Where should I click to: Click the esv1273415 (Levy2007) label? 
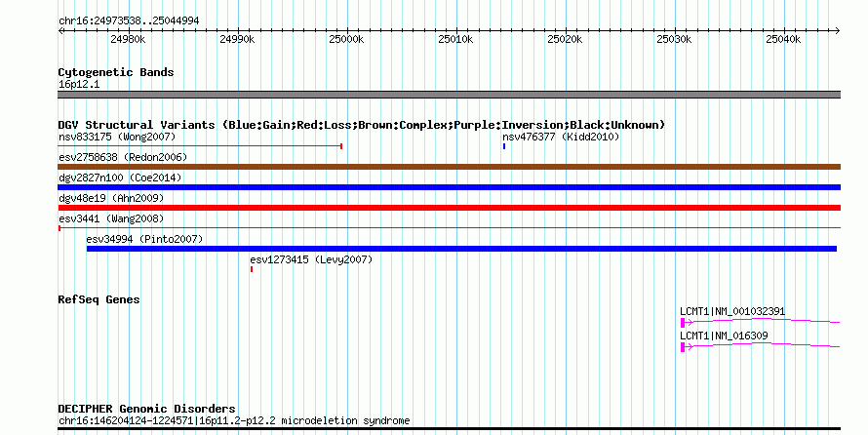point(311,259)
